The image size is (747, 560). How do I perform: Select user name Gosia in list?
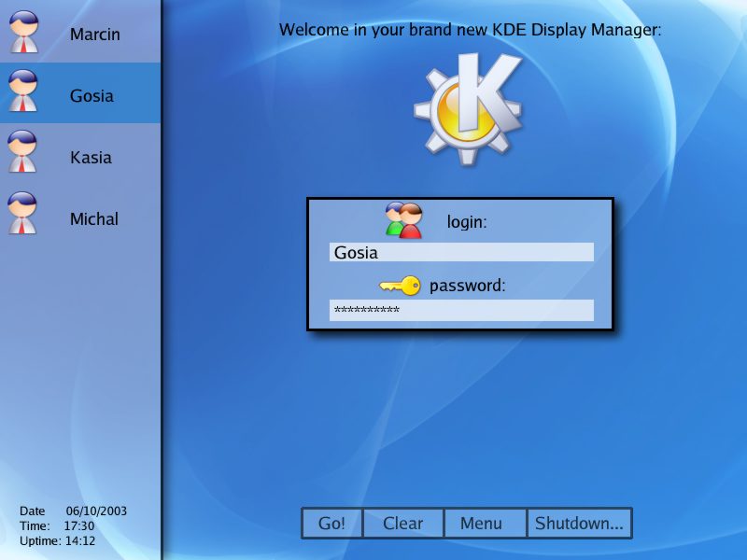click(92, 96)
